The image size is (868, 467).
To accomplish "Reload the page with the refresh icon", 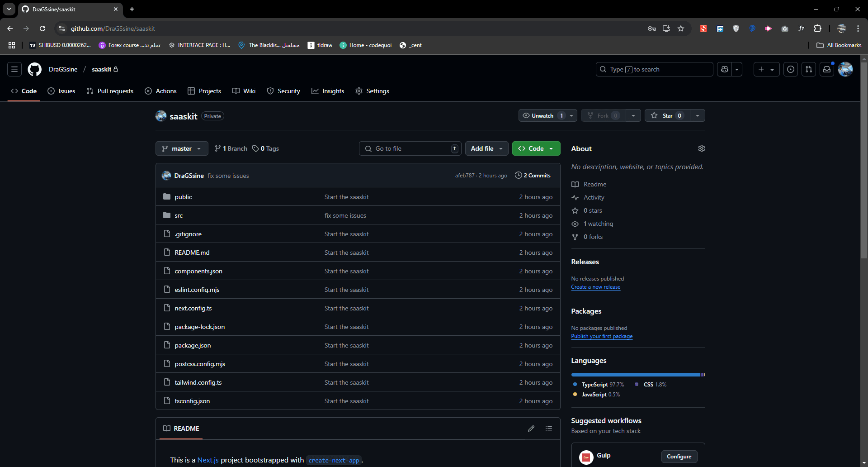I will tap(42, 29).
